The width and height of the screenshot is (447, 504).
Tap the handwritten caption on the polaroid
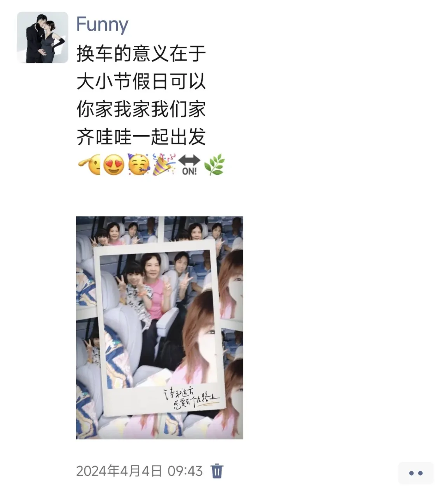pyautogui.click(x=192, y=397)
